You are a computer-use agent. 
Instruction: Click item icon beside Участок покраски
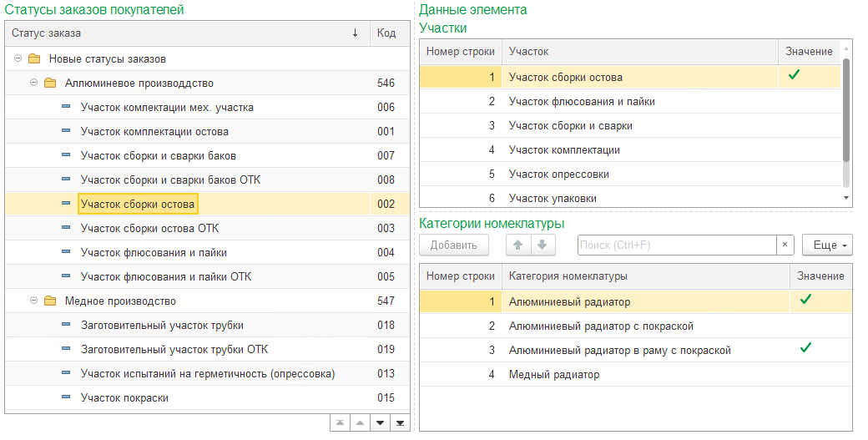[x=66, y=398]
